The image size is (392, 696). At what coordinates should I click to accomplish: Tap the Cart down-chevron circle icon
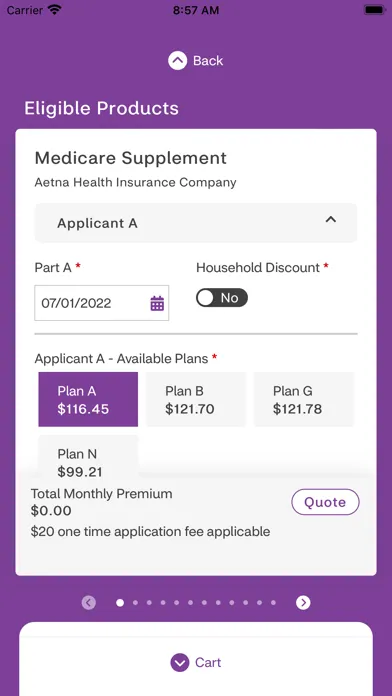180,663
